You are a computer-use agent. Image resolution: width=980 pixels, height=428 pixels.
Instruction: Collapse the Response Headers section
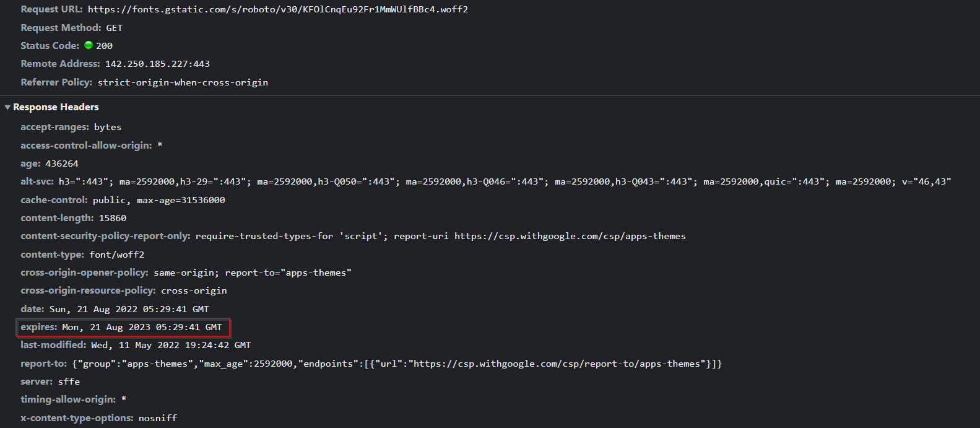(x=7, y=107)
